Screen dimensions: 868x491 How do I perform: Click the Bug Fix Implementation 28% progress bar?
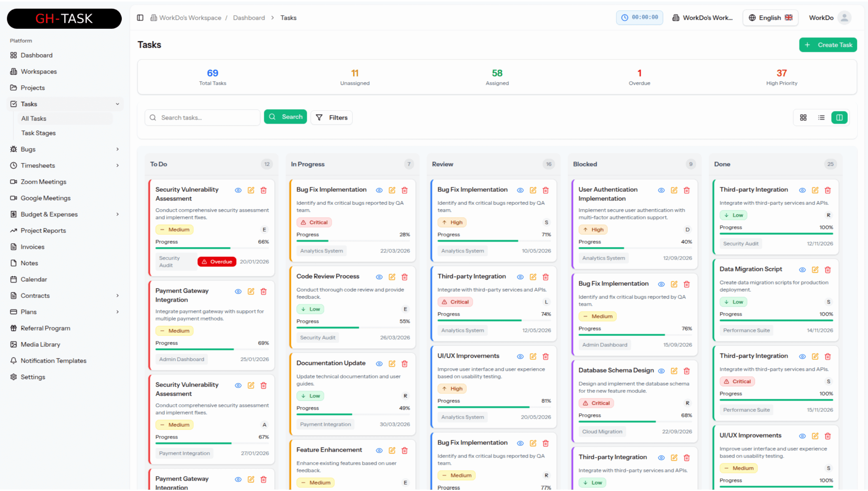tap(353, 241)
